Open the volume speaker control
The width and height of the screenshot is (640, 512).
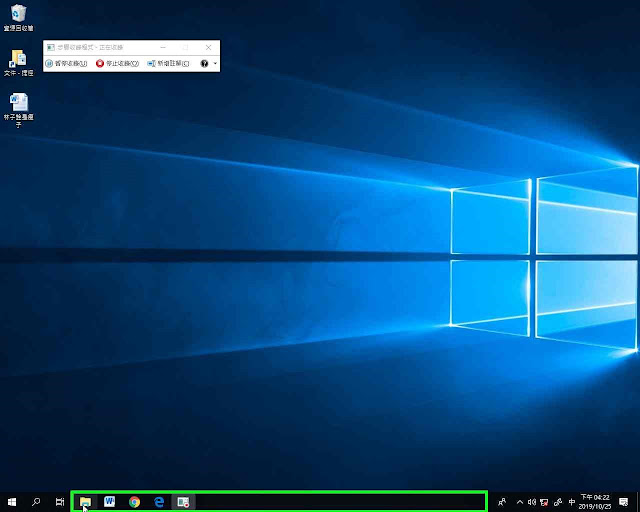531,502
